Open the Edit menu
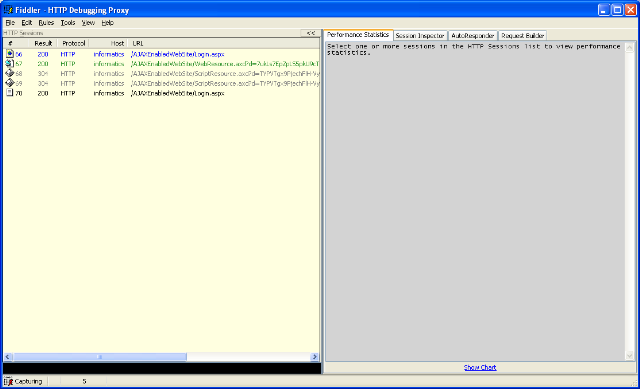 coord(27,23)
